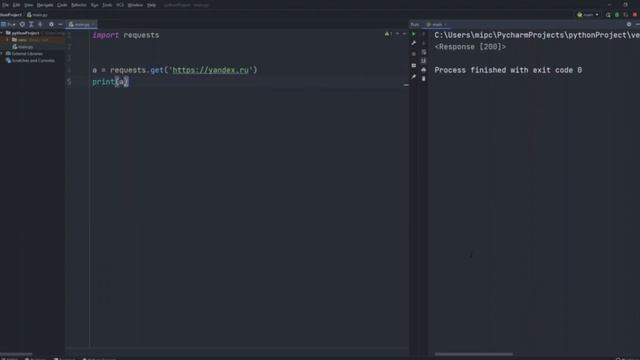Image resolution: width=640 pixels, height=360 pixels.
Task: Open the Project panel gear options
Action: (51, 24)
